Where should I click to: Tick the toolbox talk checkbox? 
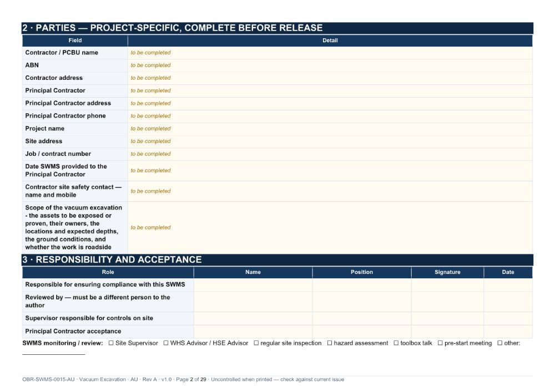396,343
